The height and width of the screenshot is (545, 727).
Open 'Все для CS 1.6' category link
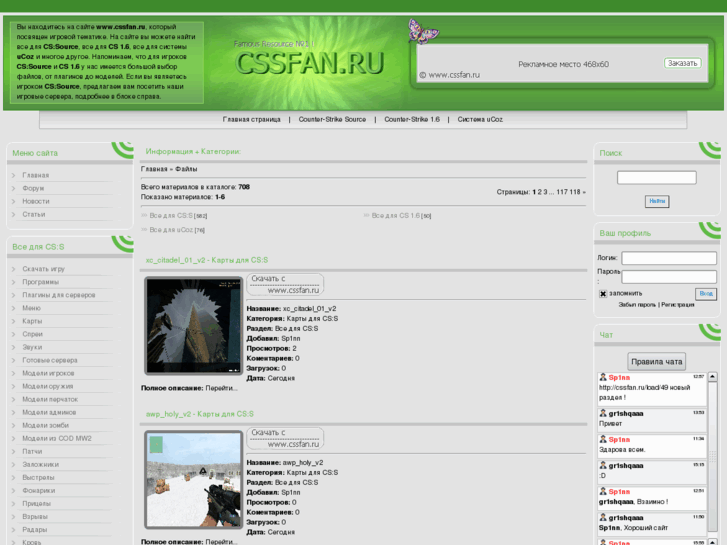pos(395,216)
